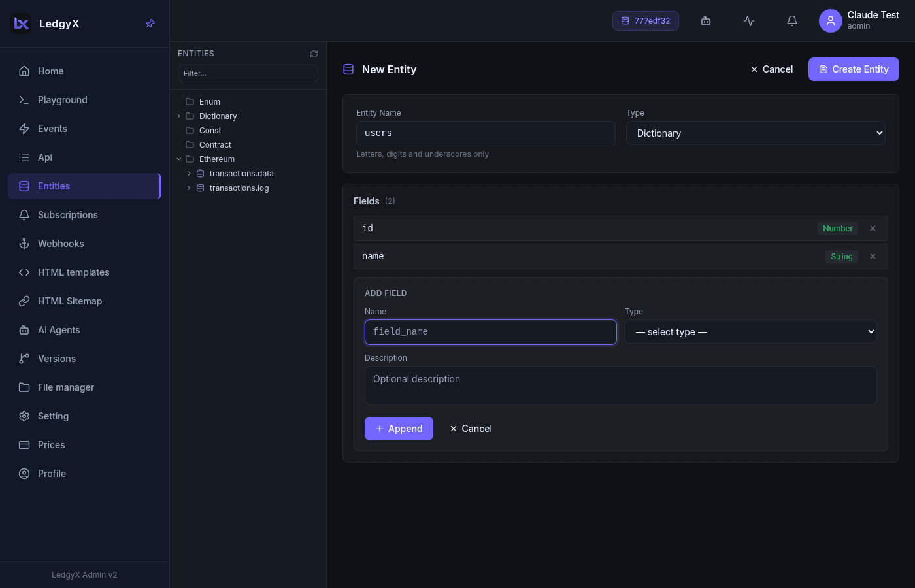Image resolution: width=915 pixels, height=588 pixels.
Task: Click the AI Agents robot icon
Action: pyautogui.click(x=24, y=330)
